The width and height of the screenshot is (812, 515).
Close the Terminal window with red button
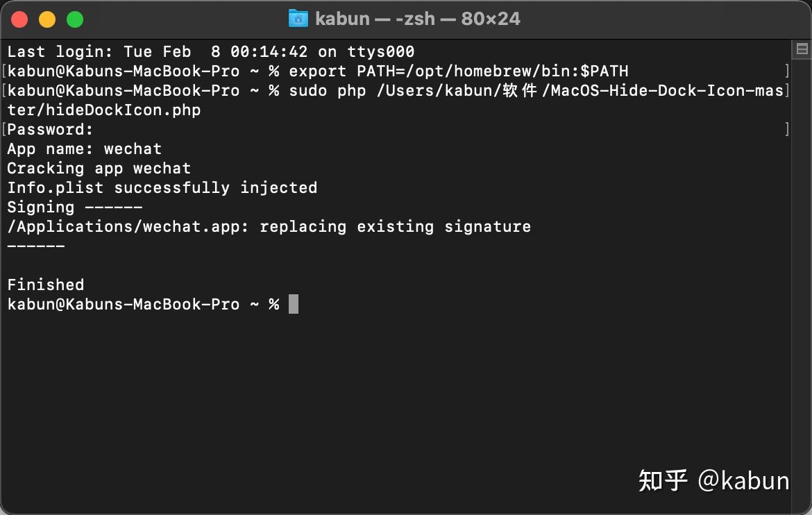click(x=20, y=19)
